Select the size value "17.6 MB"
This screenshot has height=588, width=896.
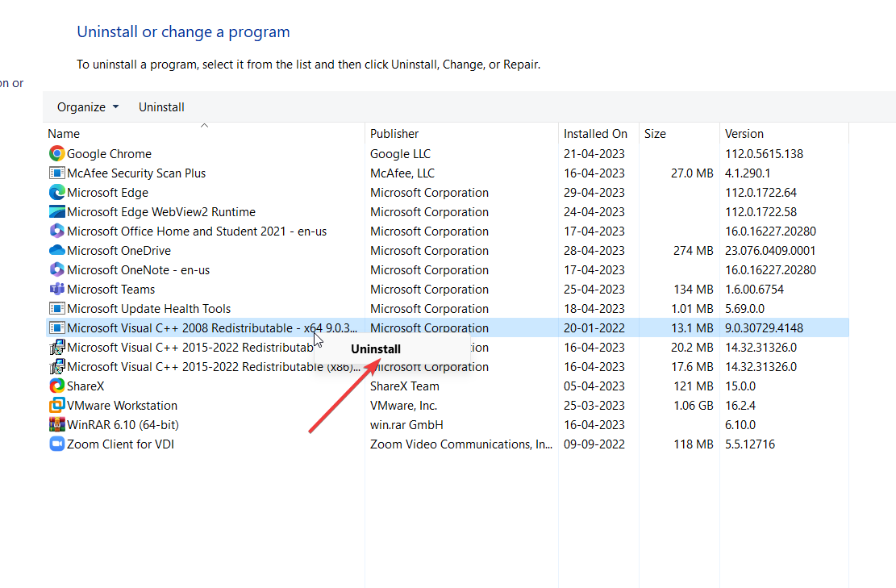click(692, 367)
